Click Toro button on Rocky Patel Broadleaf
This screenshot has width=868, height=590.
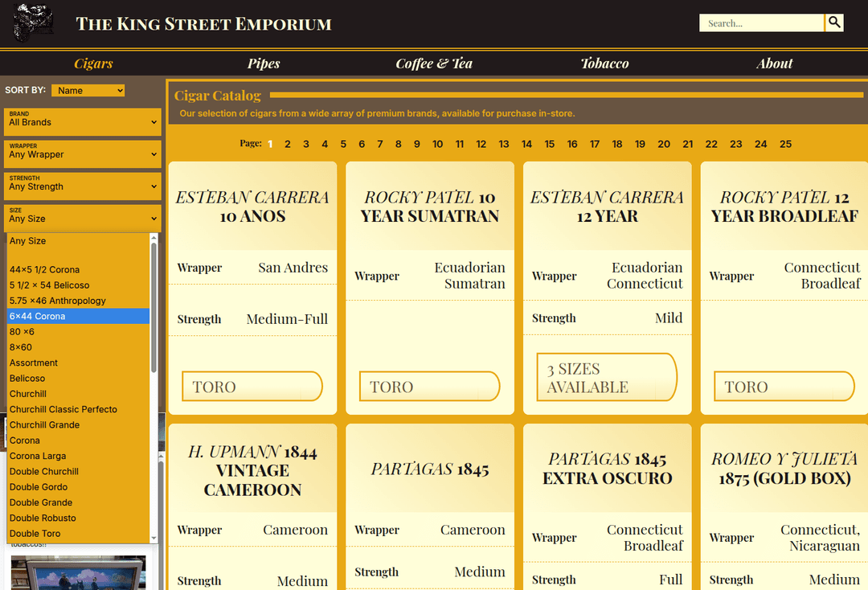click(x=784, y=387)
